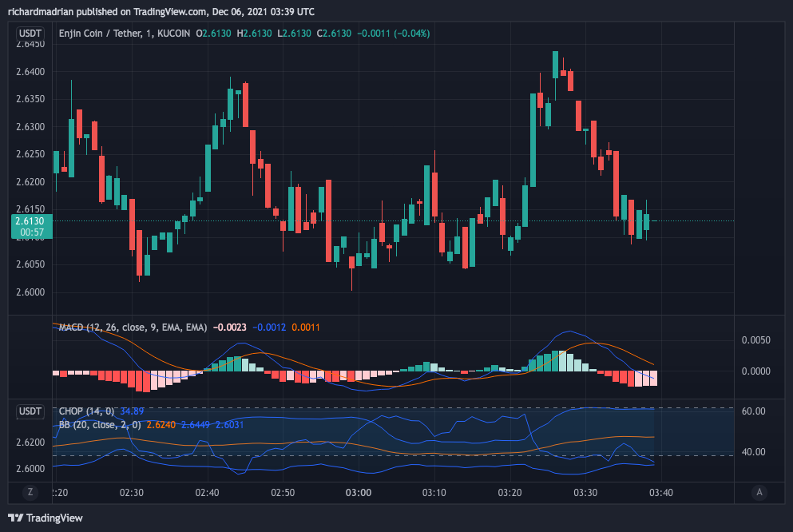This screenshot has height=532, width=793.
Task: Click the BB lower value 2.6031
Action: coord(230,425)
